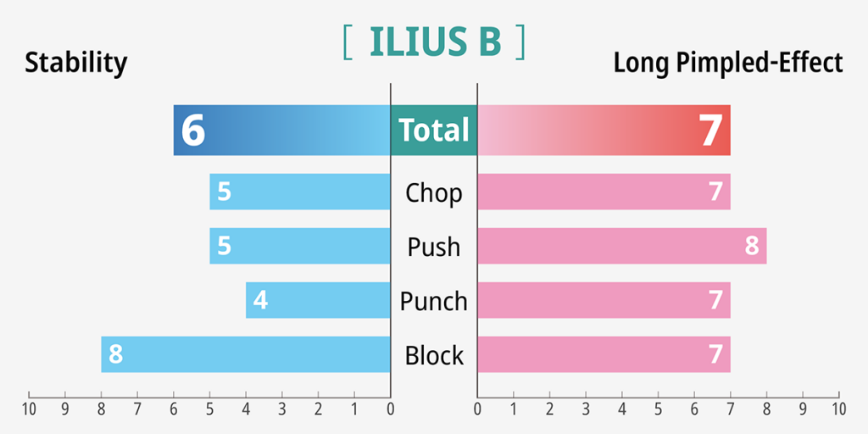The image size is (868, 434).
Task: Click the ILIUS B title text
Action: tap(434, 42)
